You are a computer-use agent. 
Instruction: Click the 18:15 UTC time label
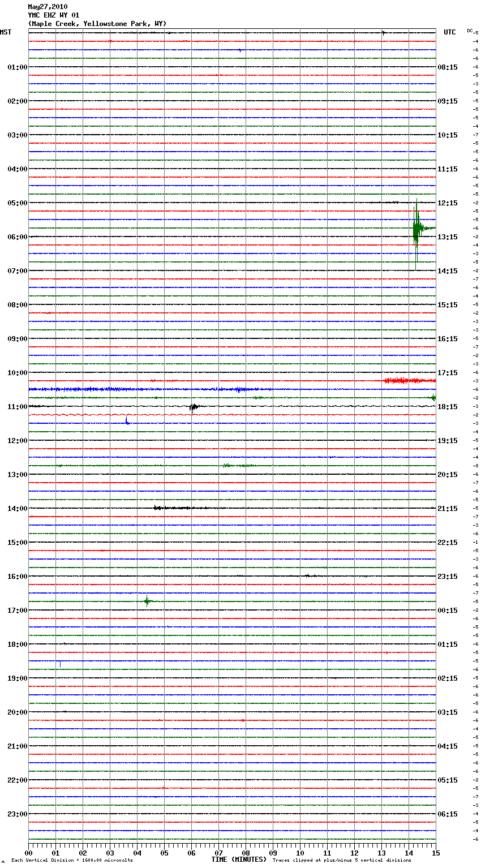pyautogui.click(x=448, y=407)
